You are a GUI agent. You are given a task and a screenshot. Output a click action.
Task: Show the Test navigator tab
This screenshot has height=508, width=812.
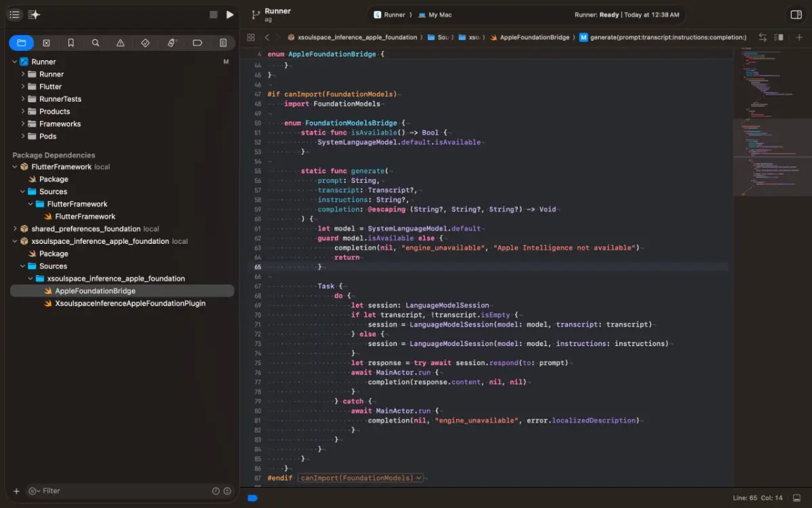(x=145, y=43)
